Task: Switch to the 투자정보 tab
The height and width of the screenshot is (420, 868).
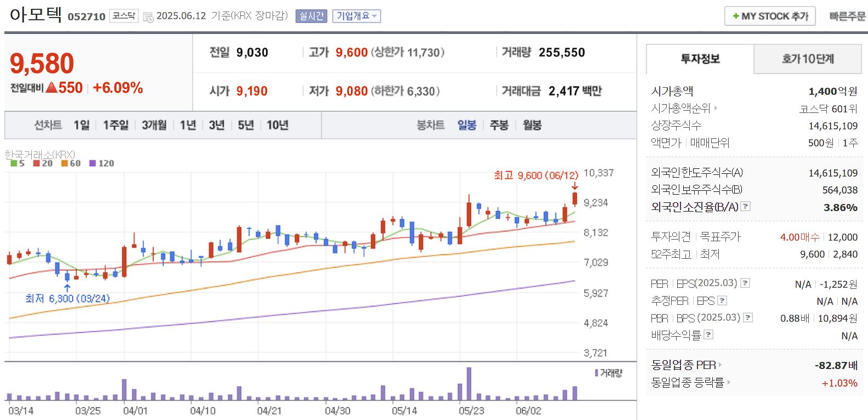Action: tap(700, 59)
